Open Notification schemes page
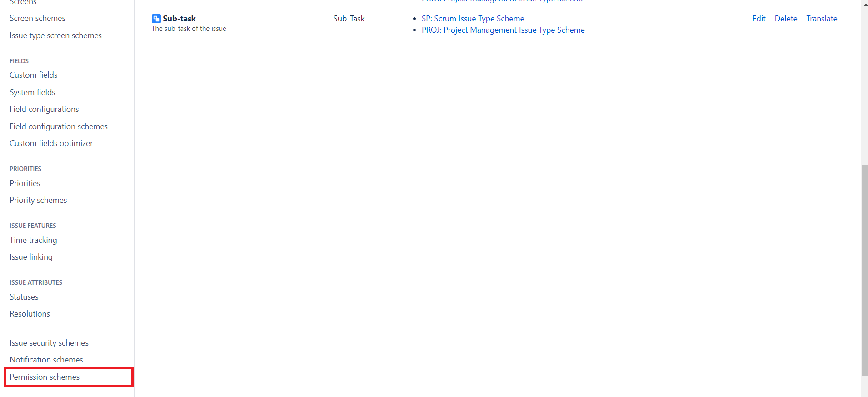Viewport: 868px width, 397px height. (x=46, y=360)
